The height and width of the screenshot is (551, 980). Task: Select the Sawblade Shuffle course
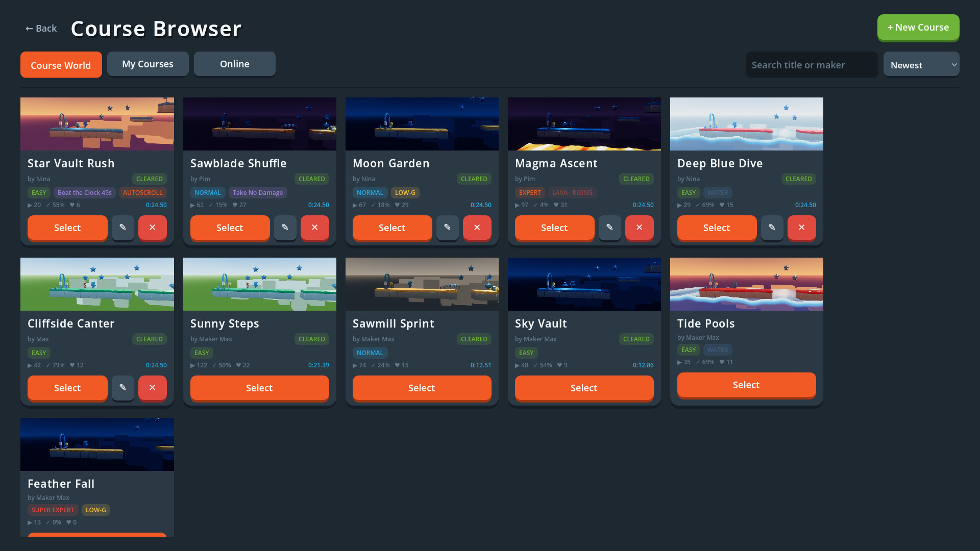tap(230, 228)
